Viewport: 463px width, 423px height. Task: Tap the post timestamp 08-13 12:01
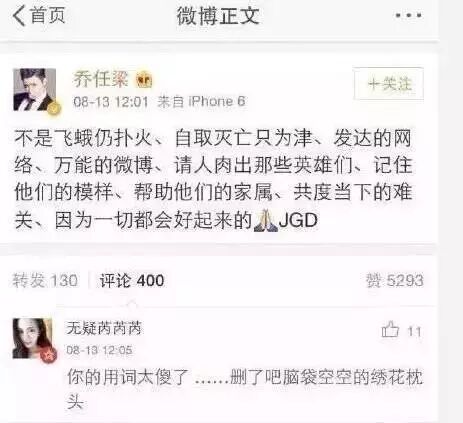(110, 101)
